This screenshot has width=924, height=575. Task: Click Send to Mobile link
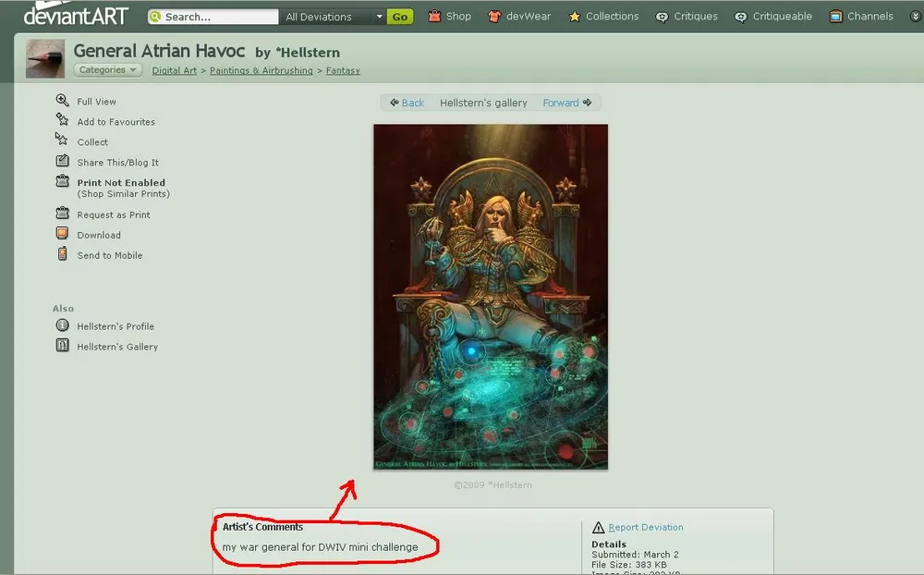click(110, 255)
